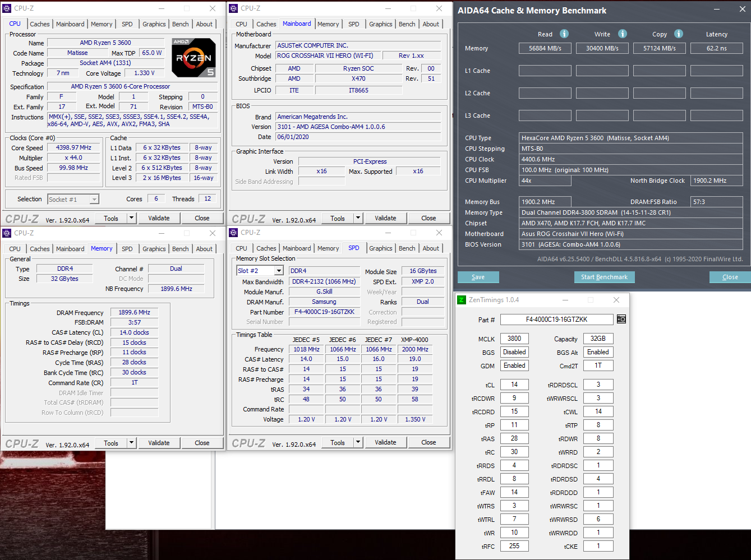Click Cmd2T 1T field in ZenTimings
Screen dimensions: 751x560
pos(598,365)
